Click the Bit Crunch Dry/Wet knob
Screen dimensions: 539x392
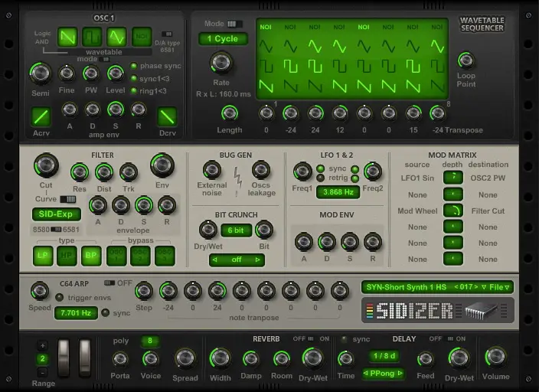[x=208, y=230]
